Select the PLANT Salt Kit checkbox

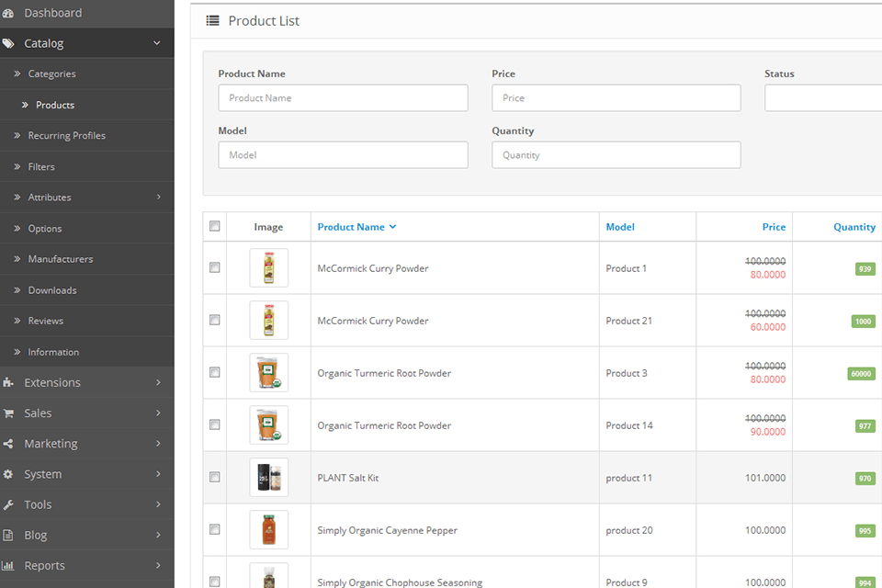pyautogui.click(x=214, y=477)
